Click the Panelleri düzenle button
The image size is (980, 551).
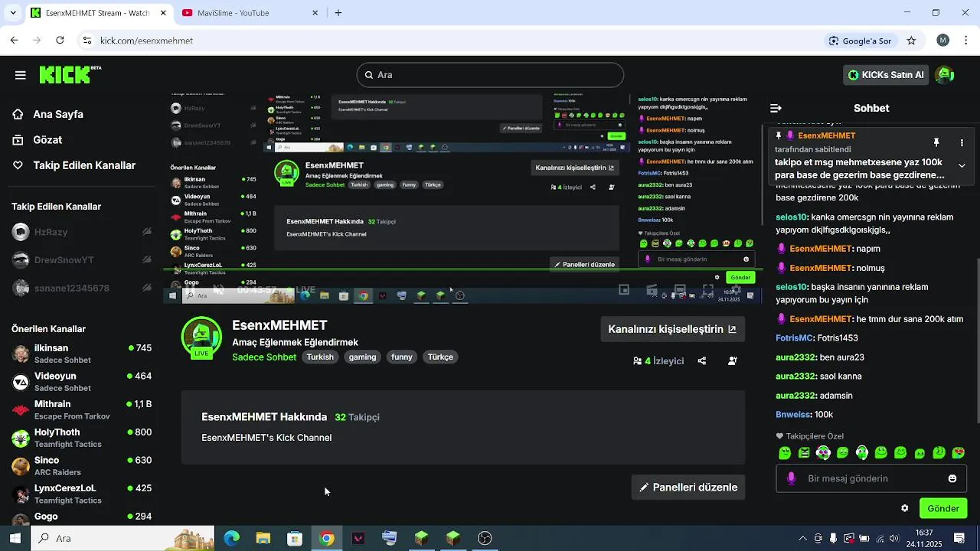[688, 487]
